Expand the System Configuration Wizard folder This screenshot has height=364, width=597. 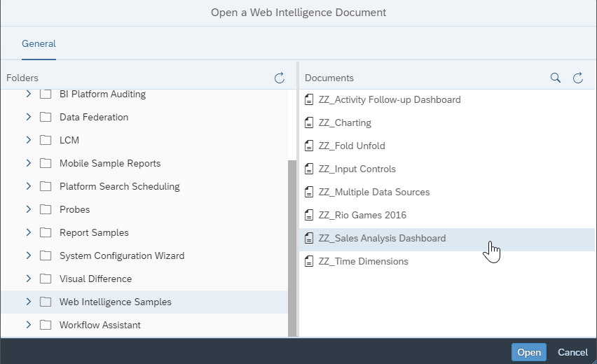point(29,255)
